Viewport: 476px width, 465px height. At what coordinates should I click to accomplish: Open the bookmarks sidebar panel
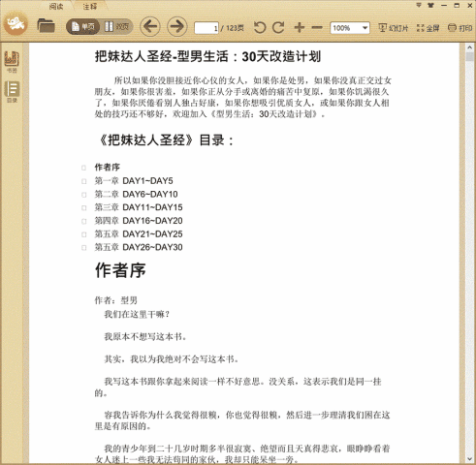click(12, 62)
